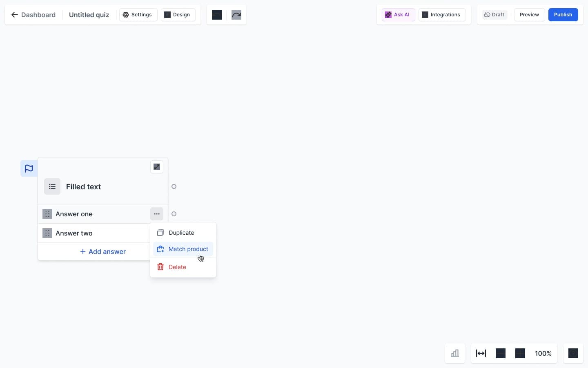This screenshot has width=588, height=368.
Task: Open the Design panel
Action: pos(178,15)
